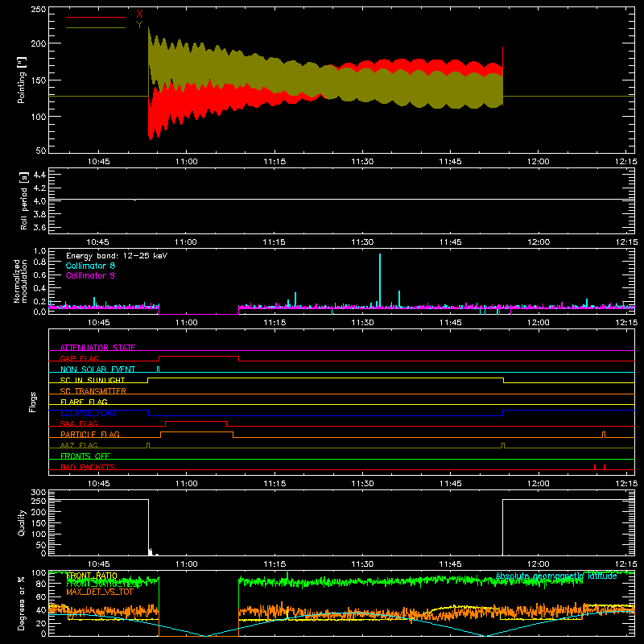
Task: Click the 'Quality' axis title
Action: click(22, 522)
